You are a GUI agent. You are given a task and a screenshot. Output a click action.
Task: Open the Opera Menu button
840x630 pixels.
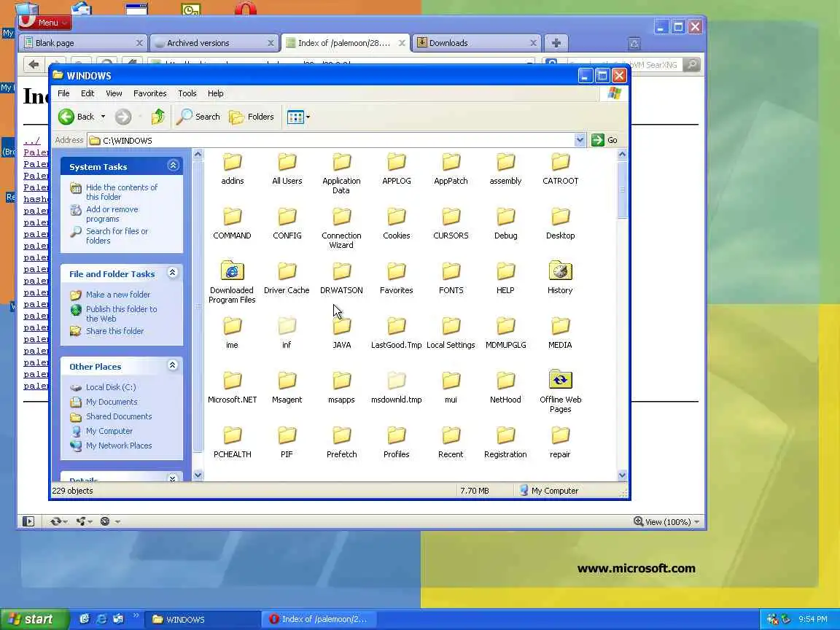point(45,22)
